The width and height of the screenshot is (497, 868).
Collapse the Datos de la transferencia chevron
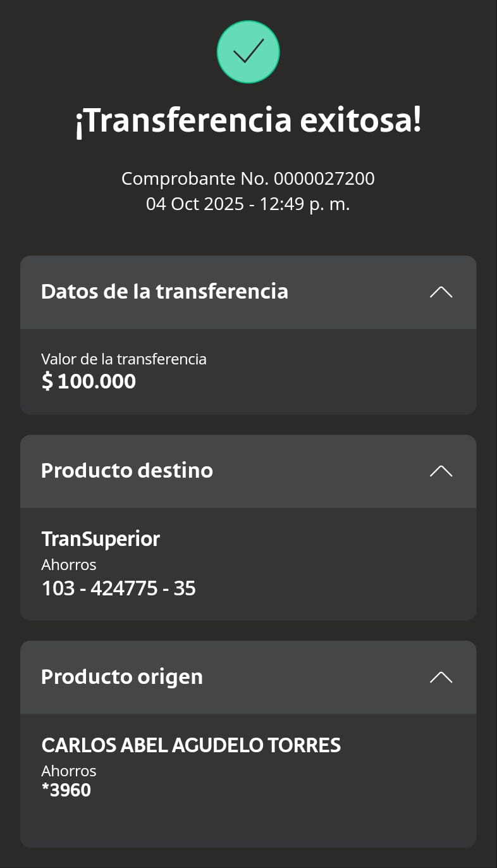[x=441, y=292]
